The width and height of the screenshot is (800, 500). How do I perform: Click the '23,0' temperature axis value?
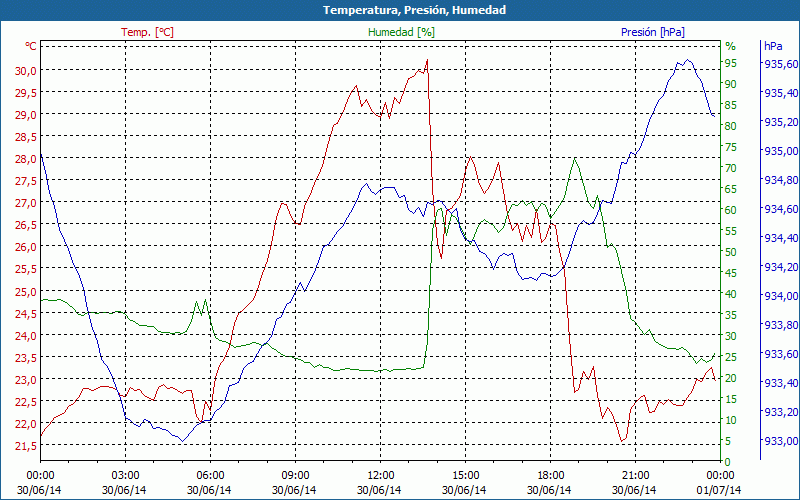click(x=25, y=380)
